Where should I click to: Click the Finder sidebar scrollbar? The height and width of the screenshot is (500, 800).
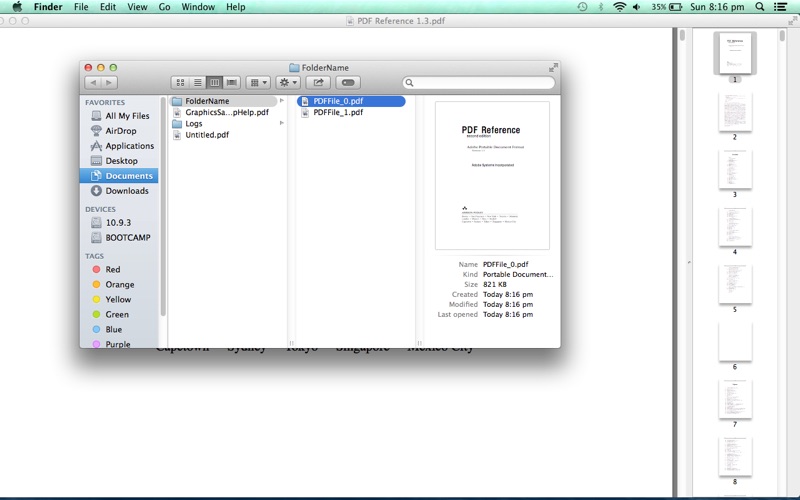[x=163, y=207]
